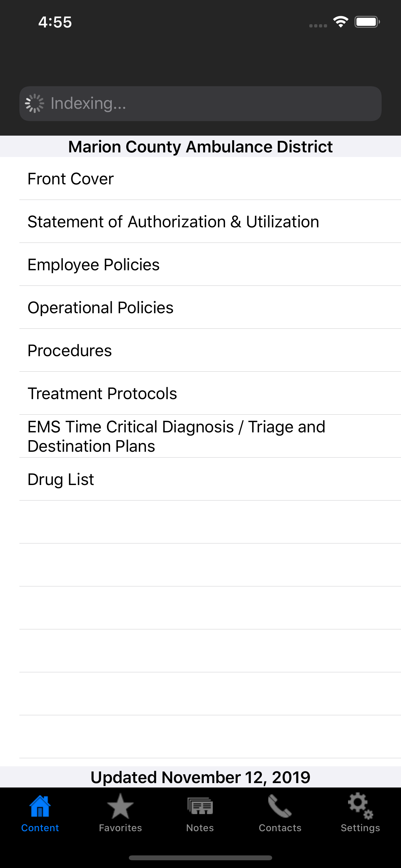Tap the battery status icon

367,22
